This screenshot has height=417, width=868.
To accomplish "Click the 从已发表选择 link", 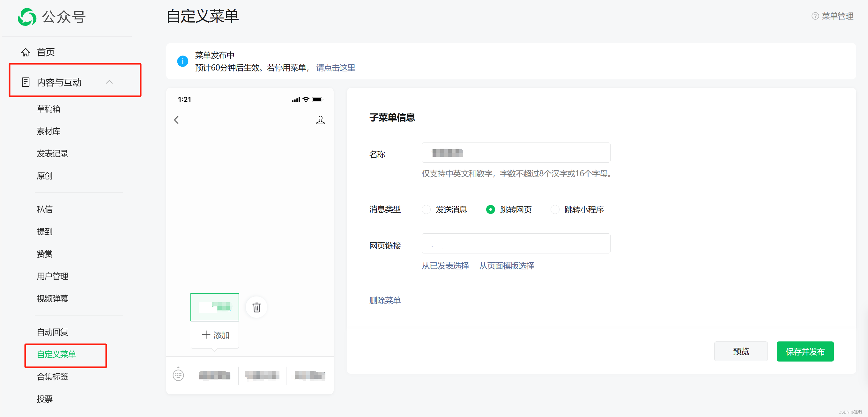I will click(x=445, y=266).
